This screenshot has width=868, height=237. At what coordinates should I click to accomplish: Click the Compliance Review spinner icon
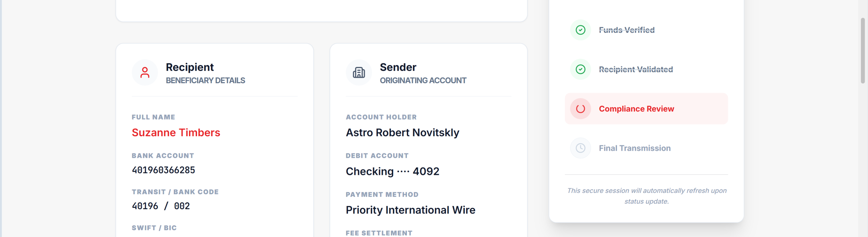click(x=580, y=109)
